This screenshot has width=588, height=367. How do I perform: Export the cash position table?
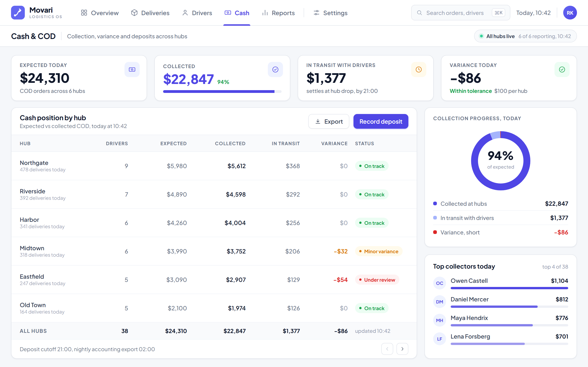tap(329, 121)
